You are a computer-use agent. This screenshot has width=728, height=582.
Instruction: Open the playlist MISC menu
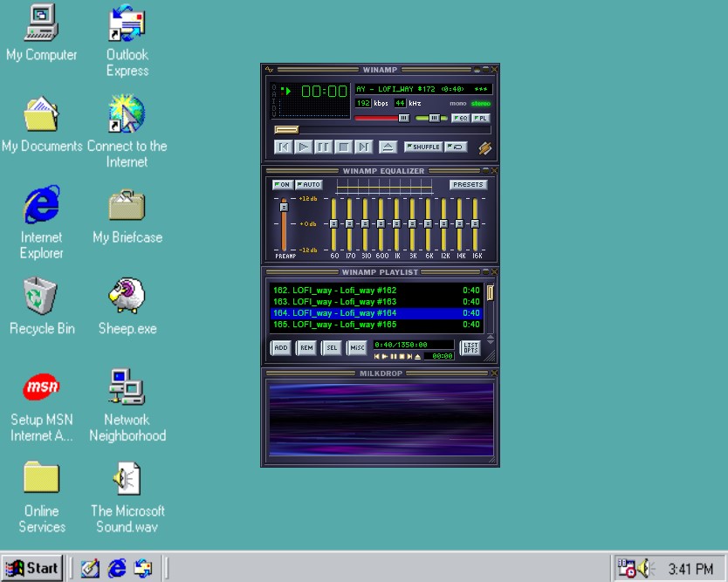click(x=357, y=347)
